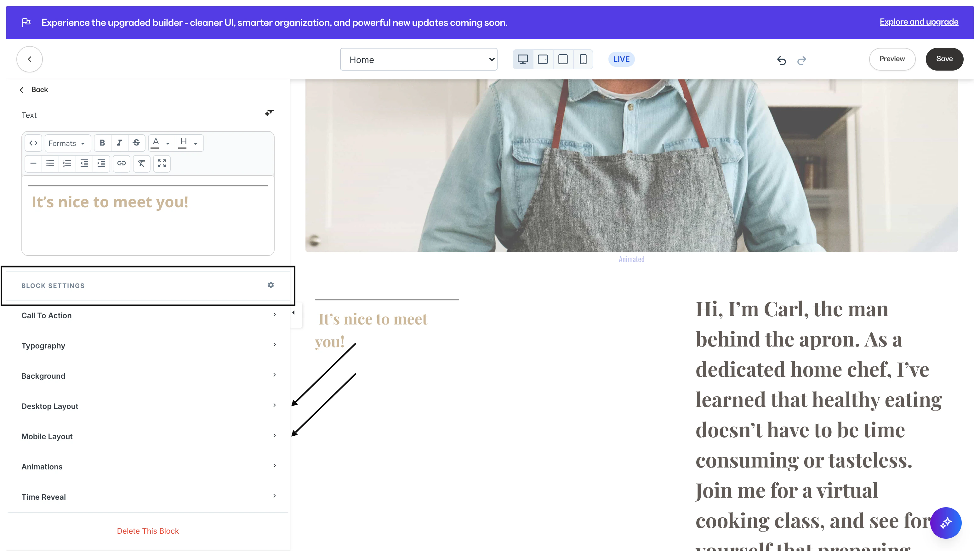Click the Block Settings gear icon
The width and height of the screenshot is (980, 557).
pyautogui.click(x=271, y=285)
